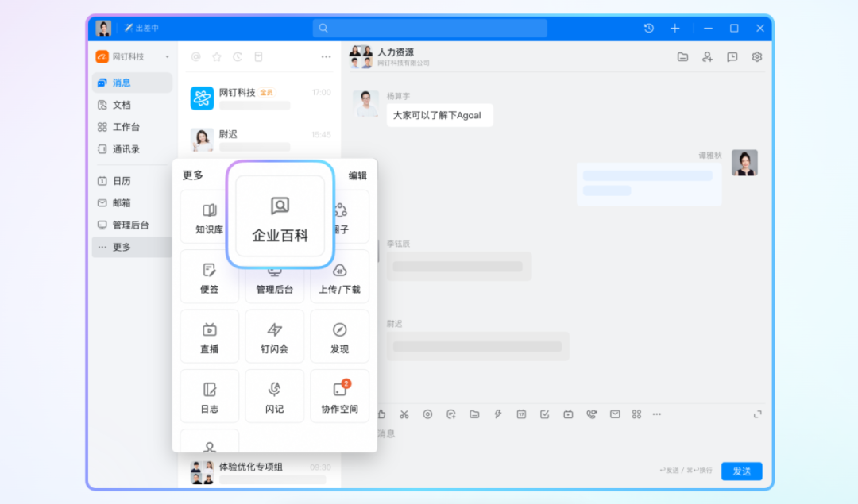Open group settings gear icon

[x=757, y=57]
